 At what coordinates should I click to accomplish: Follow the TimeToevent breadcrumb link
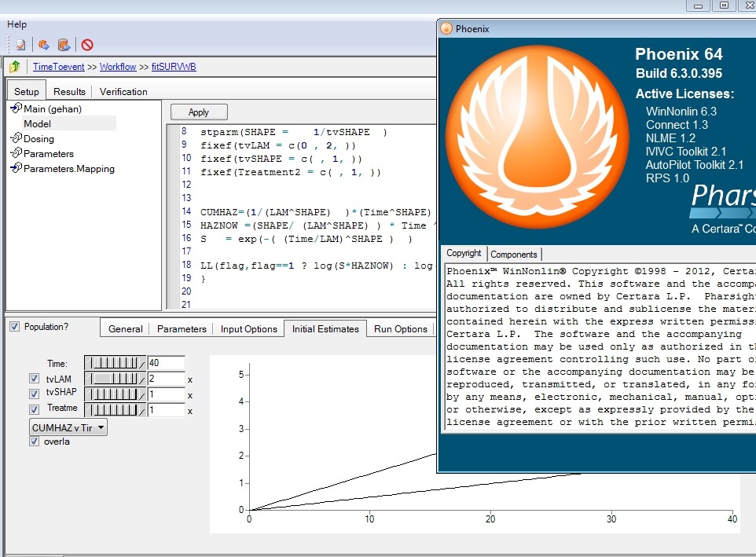(x=58, y=67)
